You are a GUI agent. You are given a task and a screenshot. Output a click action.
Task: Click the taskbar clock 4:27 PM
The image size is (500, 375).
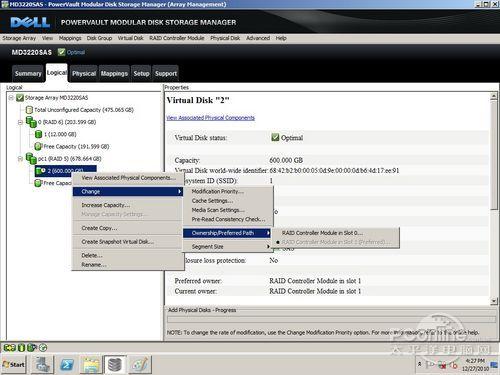click(475, 361)
